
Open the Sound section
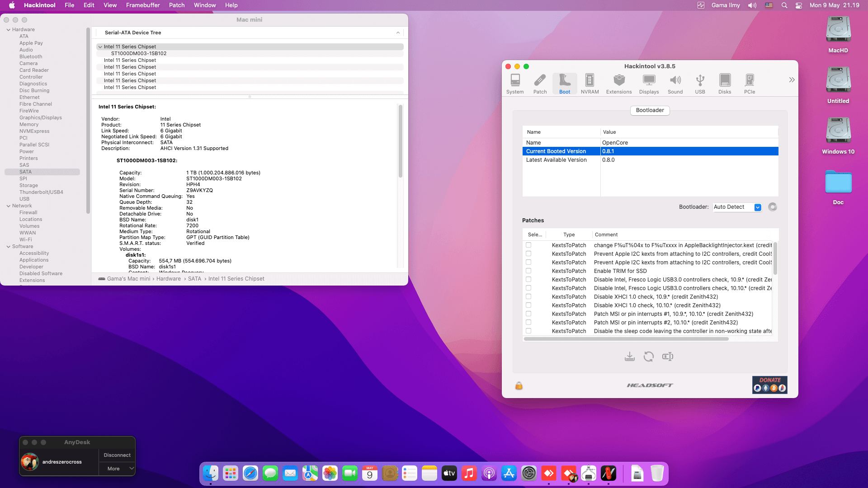[x=675, y=84]
